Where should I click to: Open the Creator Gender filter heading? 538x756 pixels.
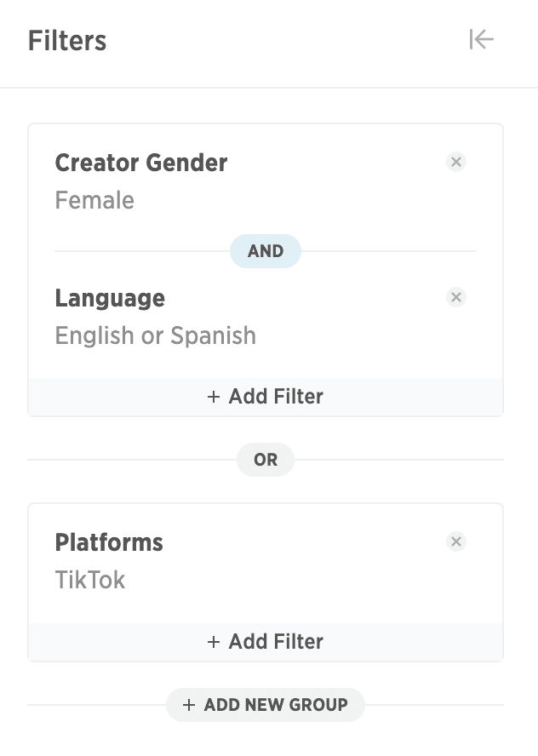pos(141,163)
